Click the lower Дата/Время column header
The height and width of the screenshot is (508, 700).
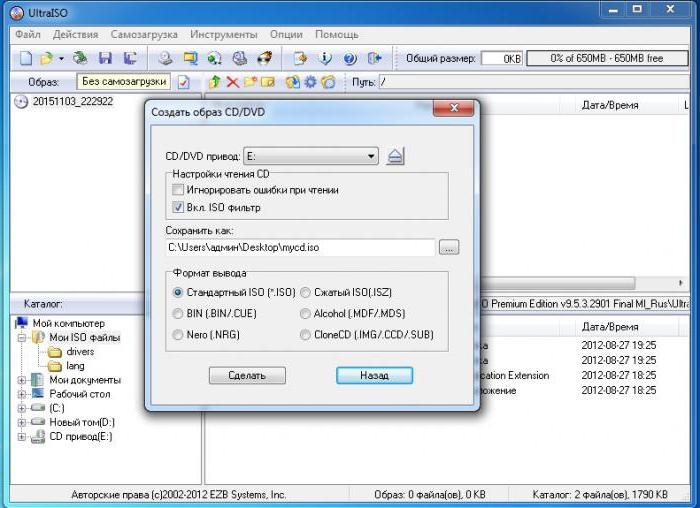click(610, 327)
